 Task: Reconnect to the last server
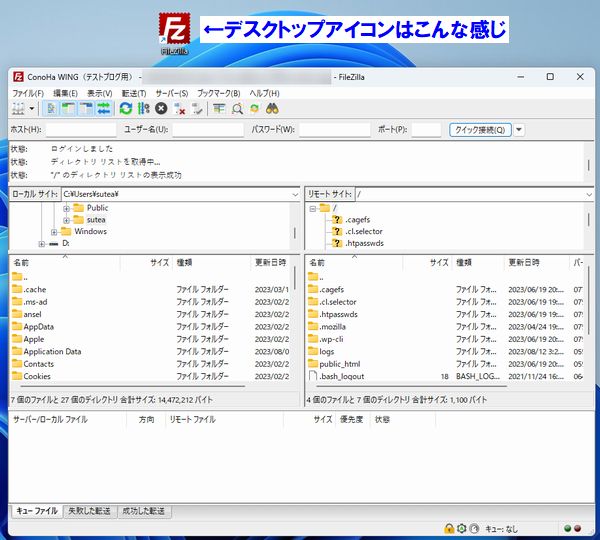197,109
